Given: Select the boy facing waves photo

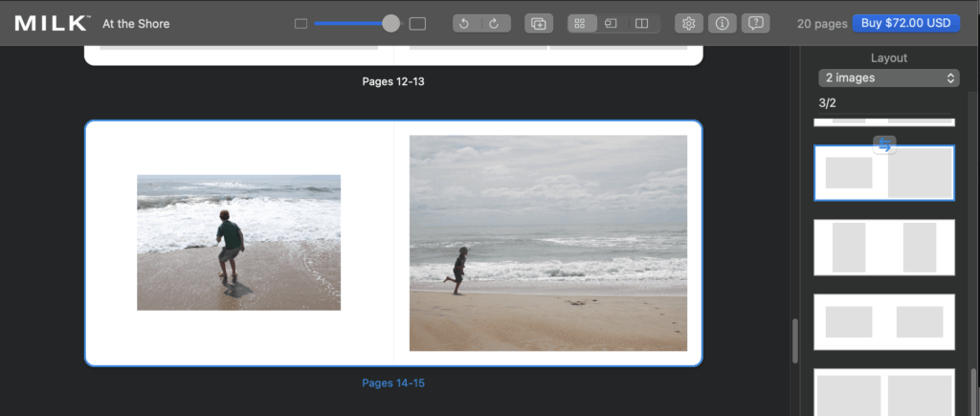Looking at the screenshot, I should (x=238, y=242).
